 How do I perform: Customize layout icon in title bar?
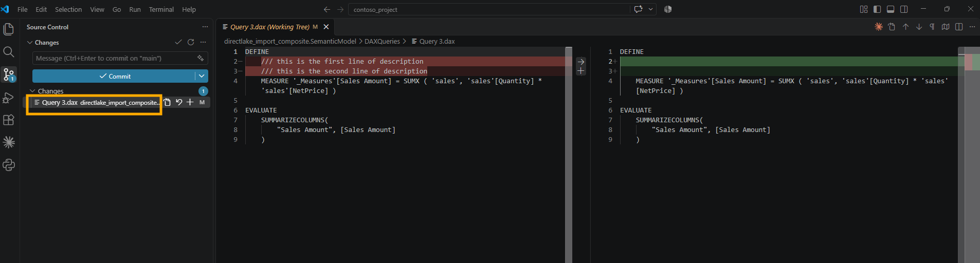click(x=864, y=9)
